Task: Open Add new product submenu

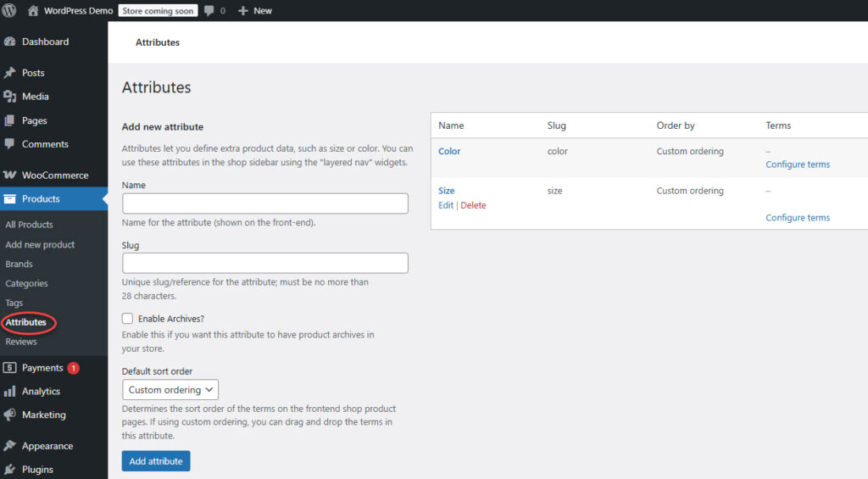Action: (40, 244)
